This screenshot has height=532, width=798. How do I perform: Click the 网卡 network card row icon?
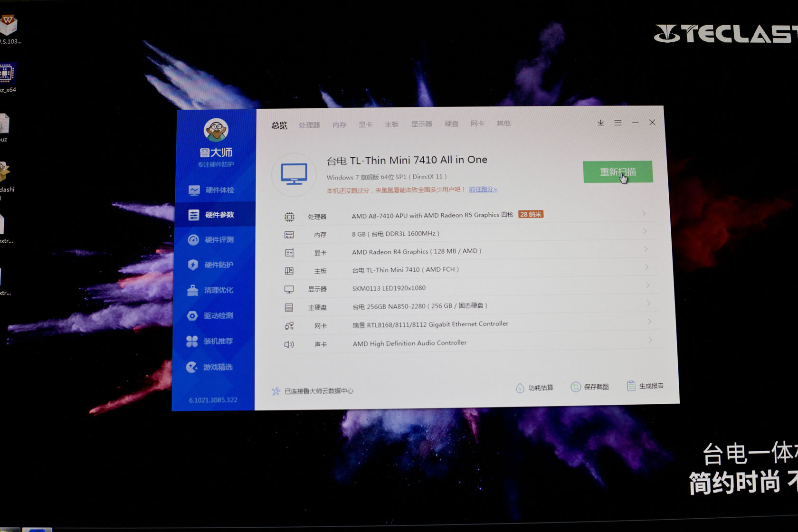[x=289, y=326]
